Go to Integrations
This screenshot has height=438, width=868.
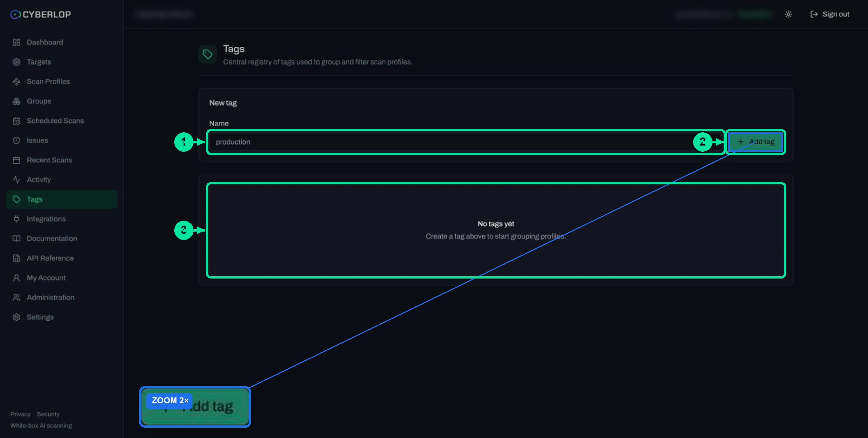pyautogui.click(x=62, y=219)
